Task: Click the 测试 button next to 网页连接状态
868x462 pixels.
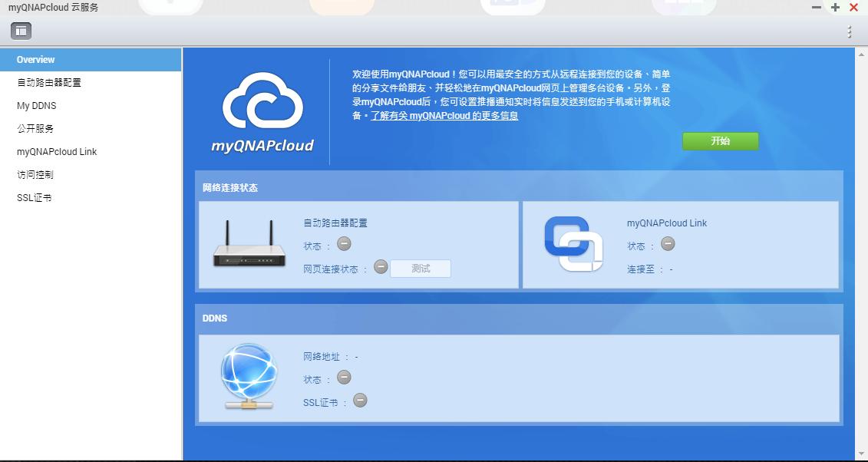Action: coord(421,268)
